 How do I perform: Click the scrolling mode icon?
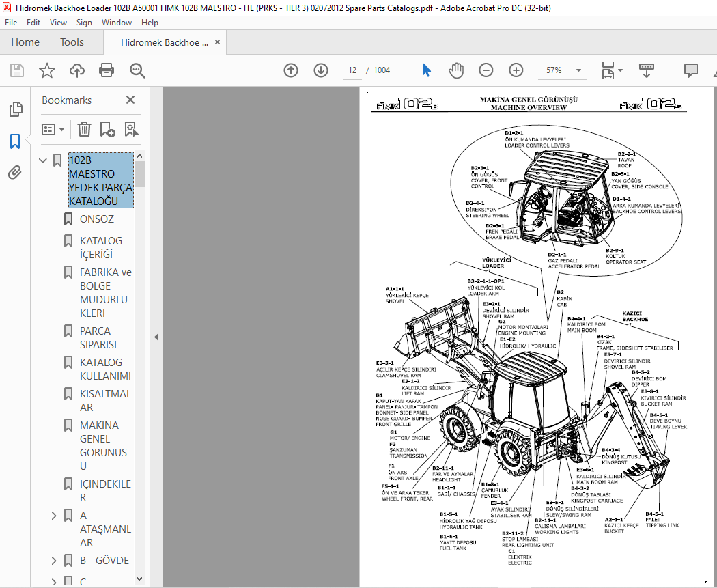click(646, 70)
